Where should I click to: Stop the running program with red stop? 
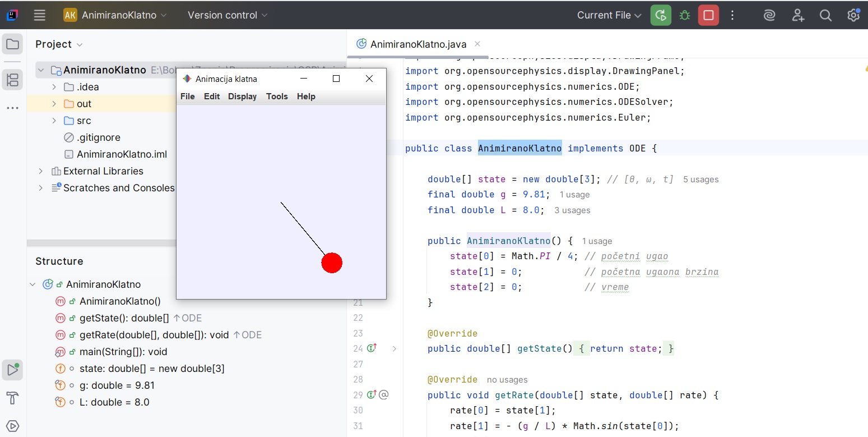tap(708, 15)
